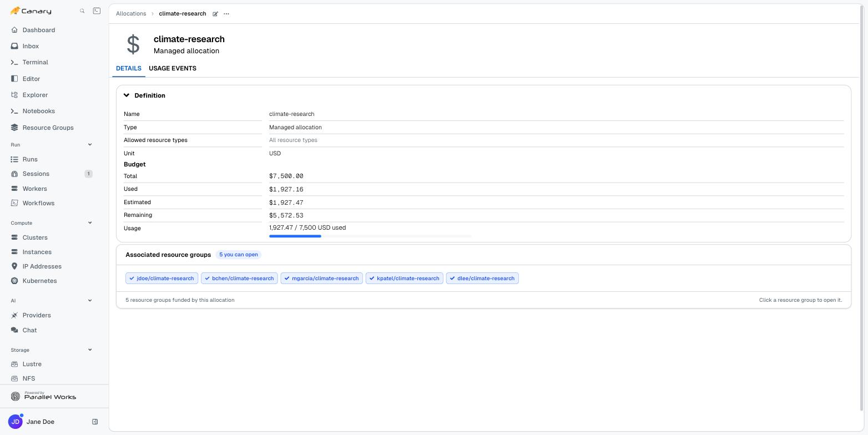Open the Jane Doe user profile

[x=40, y=422]
